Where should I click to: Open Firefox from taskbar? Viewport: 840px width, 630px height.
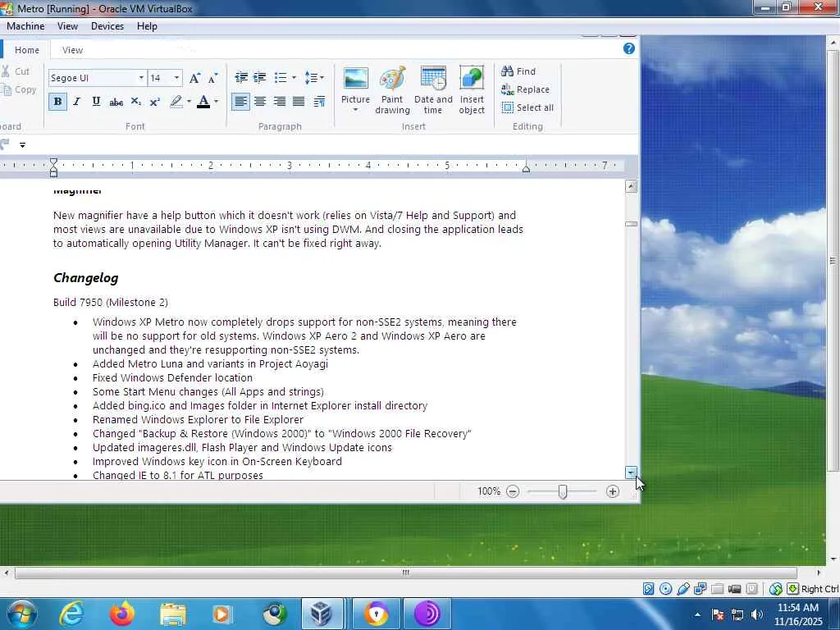122,614
